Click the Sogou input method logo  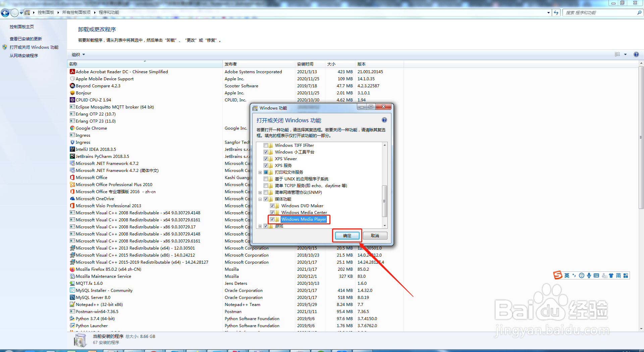point(557,275)
